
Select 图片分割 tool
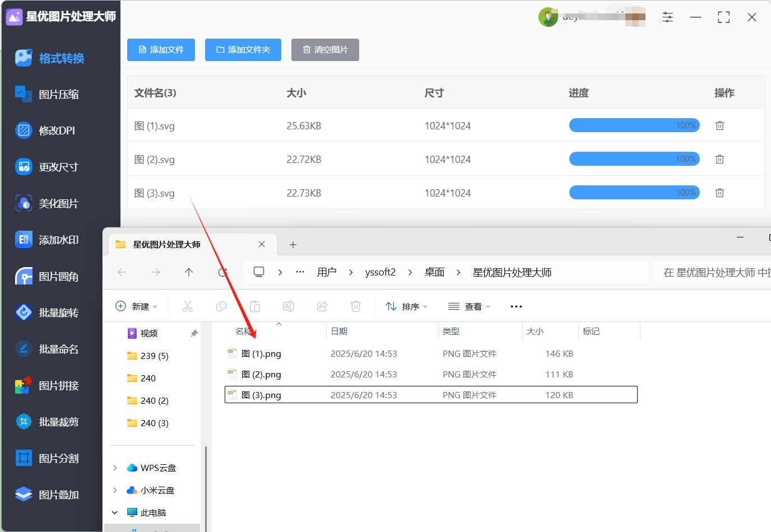[48, 458]
